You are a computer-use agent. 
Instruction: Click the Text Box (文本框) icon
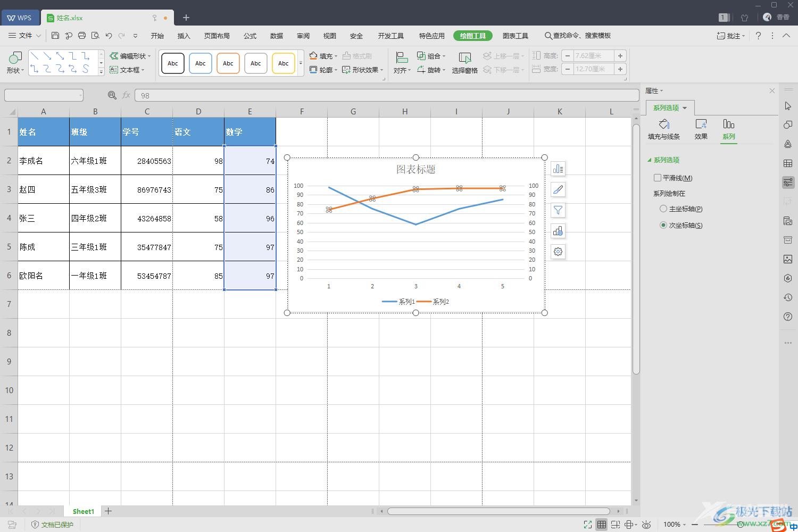pos(114,70)
